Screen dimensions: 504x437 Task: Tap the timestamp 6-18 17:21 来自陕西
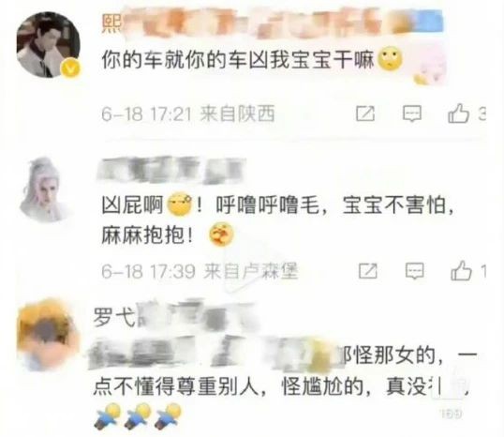(188, 113)
